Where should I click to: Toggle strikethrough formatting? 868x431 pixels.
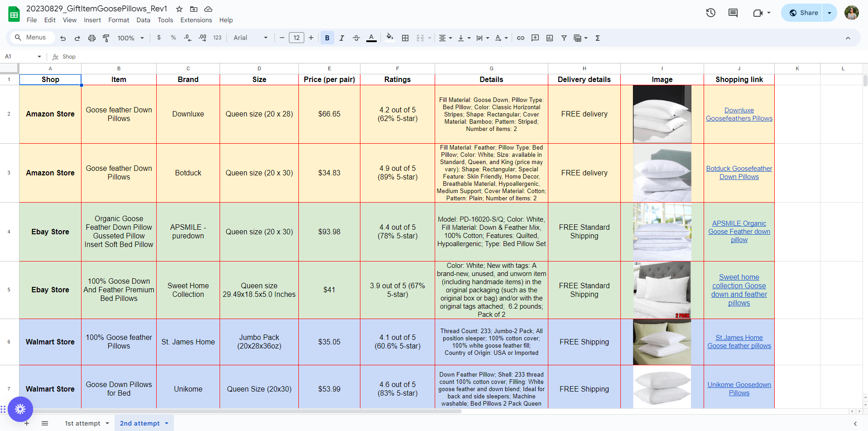[x=356, y=38]
